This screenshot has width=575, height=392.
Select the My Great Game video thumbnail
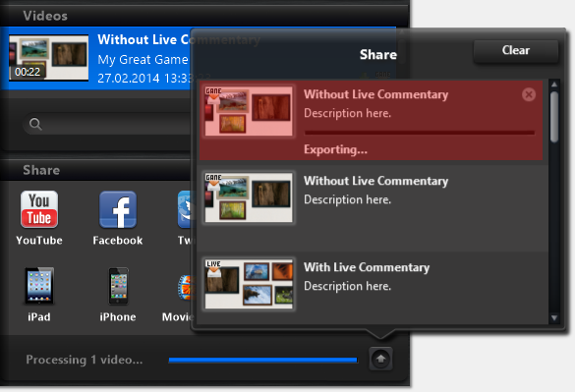(48, 57)
